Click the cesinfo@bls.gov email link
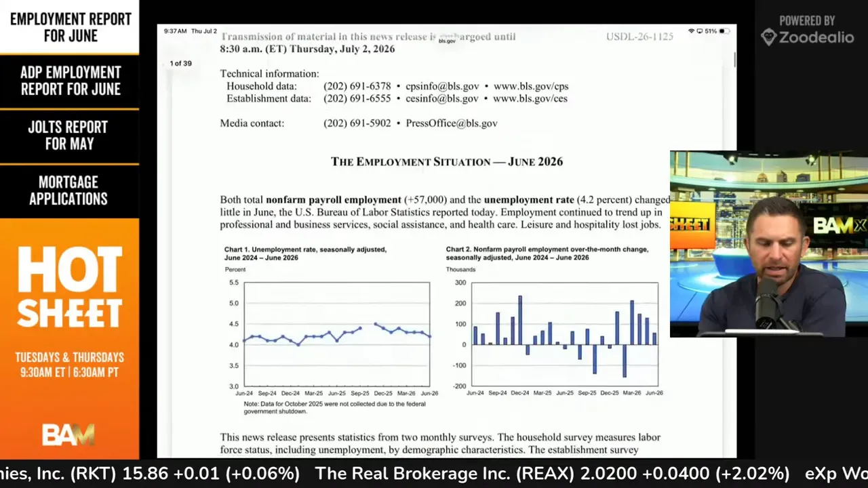This screenshot has width=868, height=488. (442, 98)
